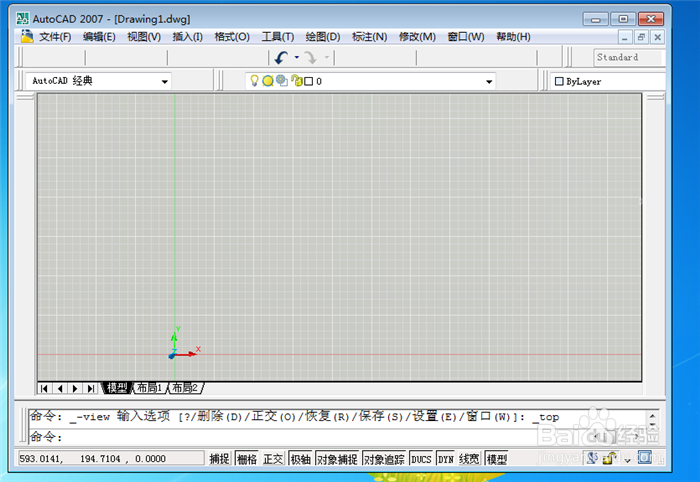
Task: Open the undo history dropdown arrow
Action: [x=297, y=57]
